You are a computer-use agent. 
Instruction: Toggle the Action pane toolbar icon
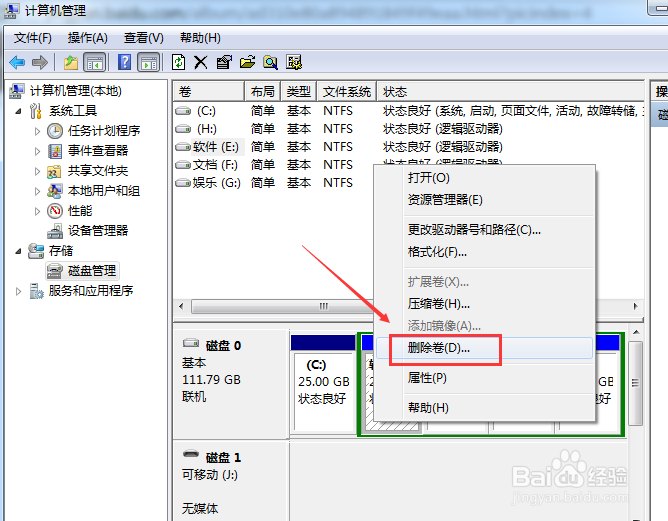coord(149,63)
